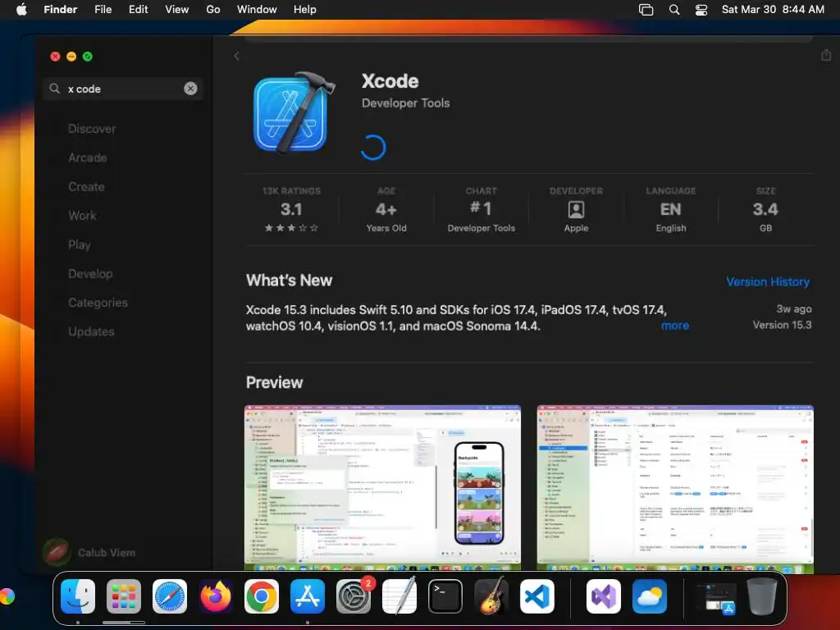The width and height of the screenshot is (840, 630).
Task: Launch Visual Studio from the Dock
Action: [604, 596]
